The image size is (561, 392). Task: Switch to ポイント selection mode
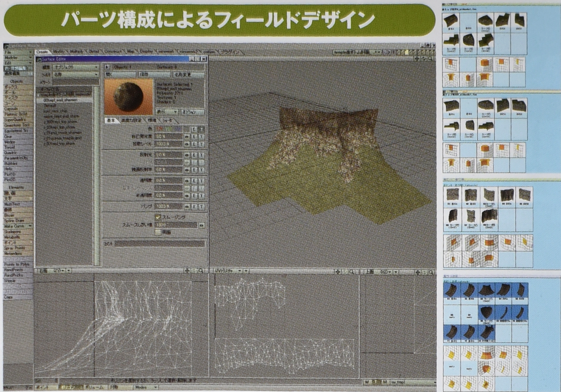coord(46,387)
